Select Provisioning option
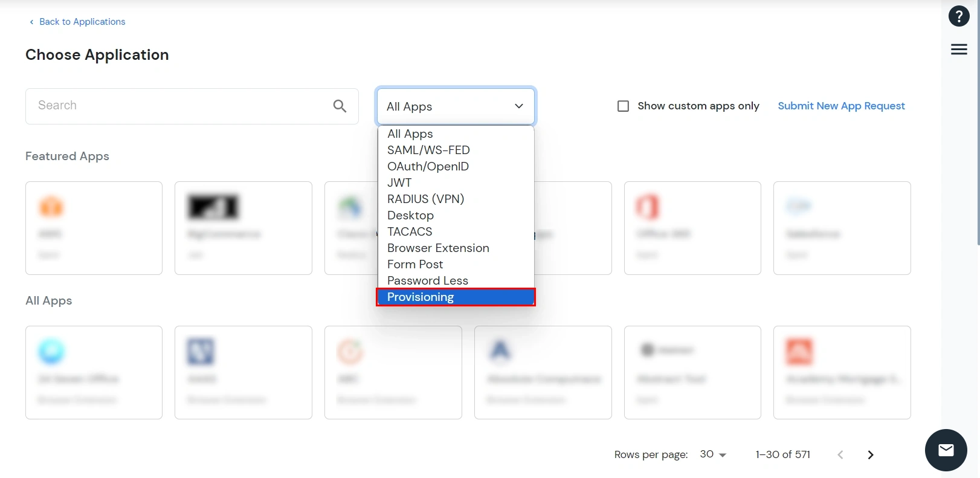The image size is (980, 478). [x=456, y=297]
